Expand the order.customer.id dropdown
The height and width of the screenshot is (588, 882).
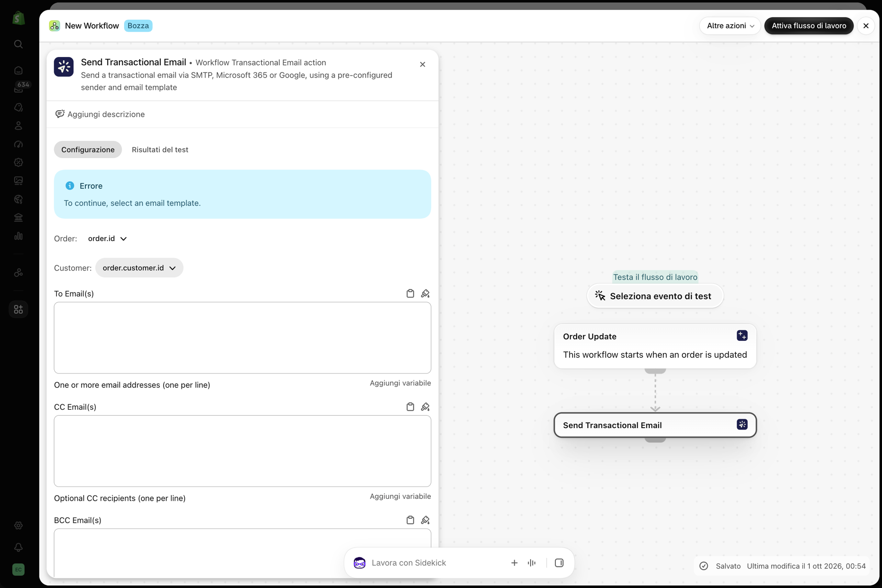point(139,268)
